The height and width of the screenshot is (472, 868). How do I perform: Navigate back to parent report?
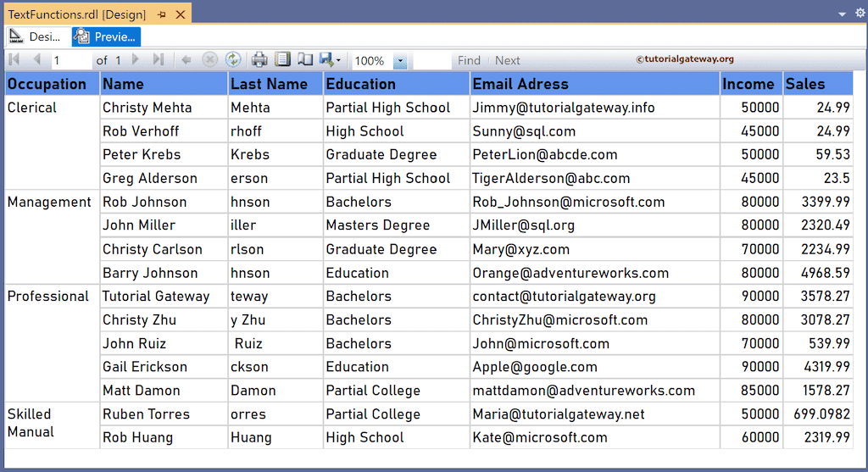coord(186,60)
